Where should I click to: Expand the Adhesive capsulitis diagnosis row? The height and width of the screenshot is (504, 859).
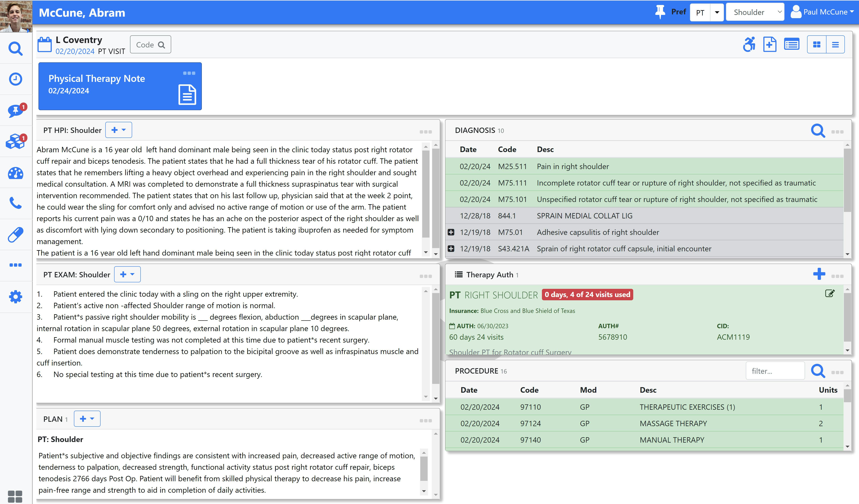click(x=451, y=232)
